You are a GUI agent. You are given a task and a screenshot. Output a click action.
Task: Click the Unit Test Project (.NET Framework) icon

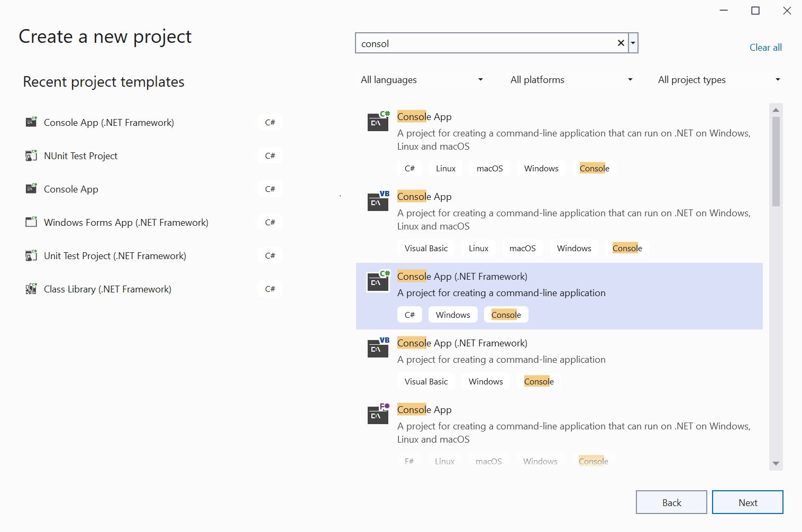(x=31, y=255)
